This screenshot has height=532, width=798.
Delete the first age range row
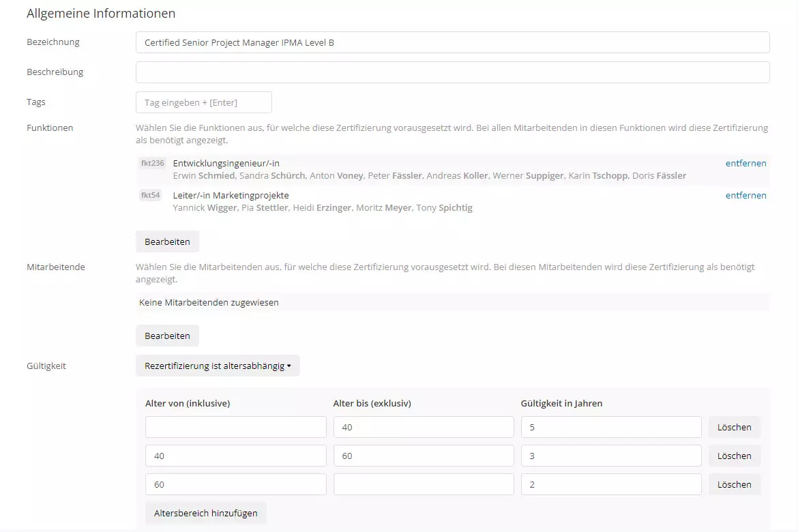tap(734, 428)
